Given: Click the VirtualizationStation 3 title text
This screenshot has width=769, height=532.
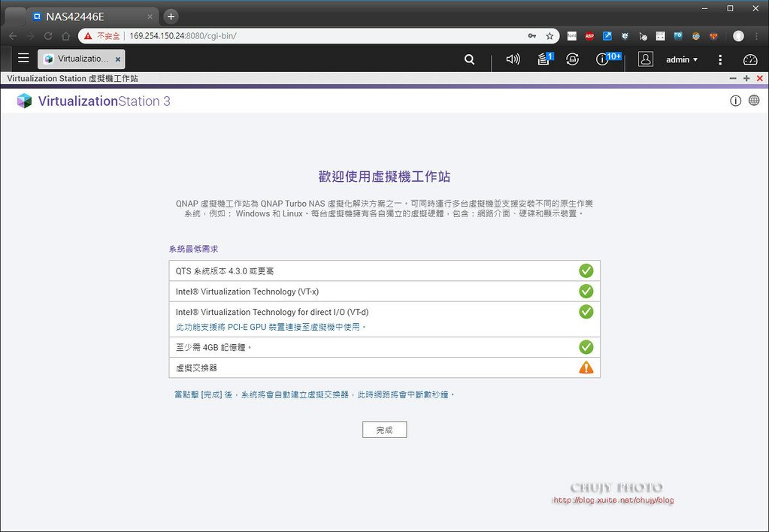Looking at the screenshot, I should coord(104,101).
